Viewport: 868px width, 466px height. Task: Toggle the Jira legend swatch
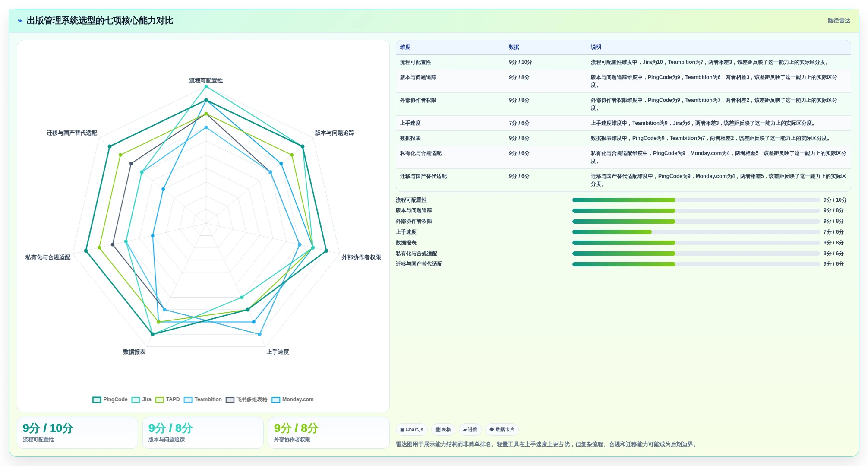click(136, 399)
